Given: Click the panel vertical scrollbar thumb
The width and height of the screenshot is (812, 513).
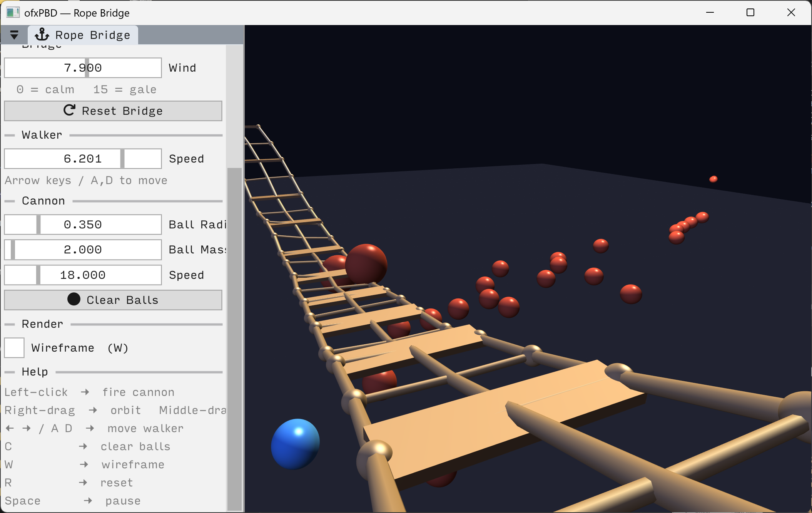Looking at the screenshot, I should coord(234,339).
